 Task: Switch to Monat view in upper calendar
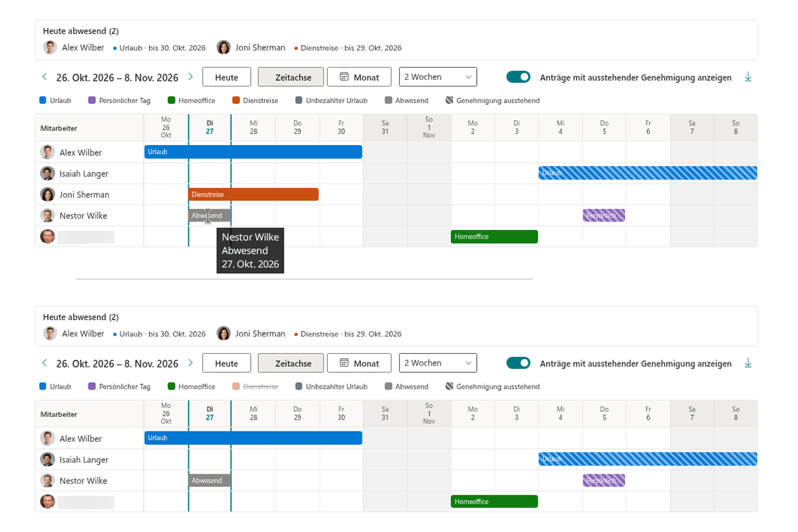359,77
